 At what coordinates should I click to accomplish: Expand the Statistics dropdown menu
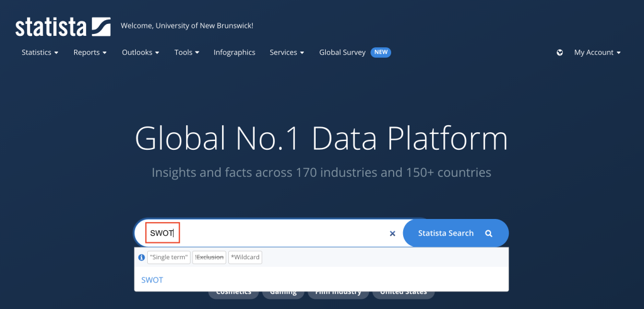(x=40, y=53)
